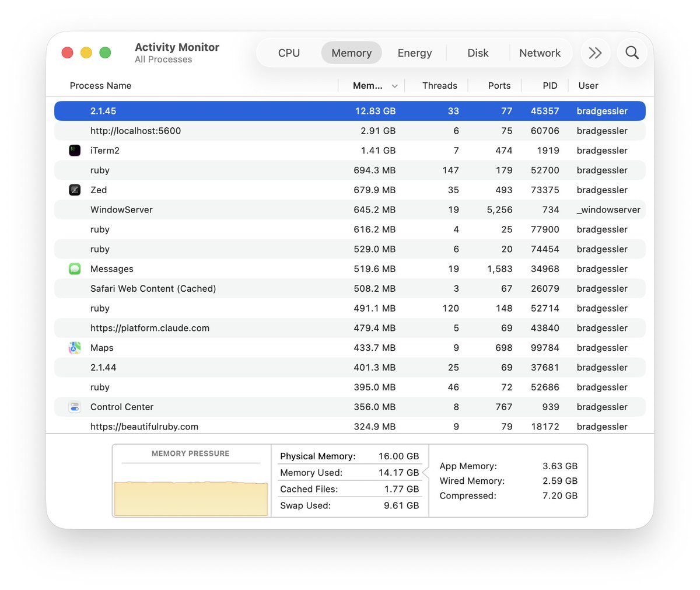
Task: Sort by Ports column header
Action: [x=499, y=86]
